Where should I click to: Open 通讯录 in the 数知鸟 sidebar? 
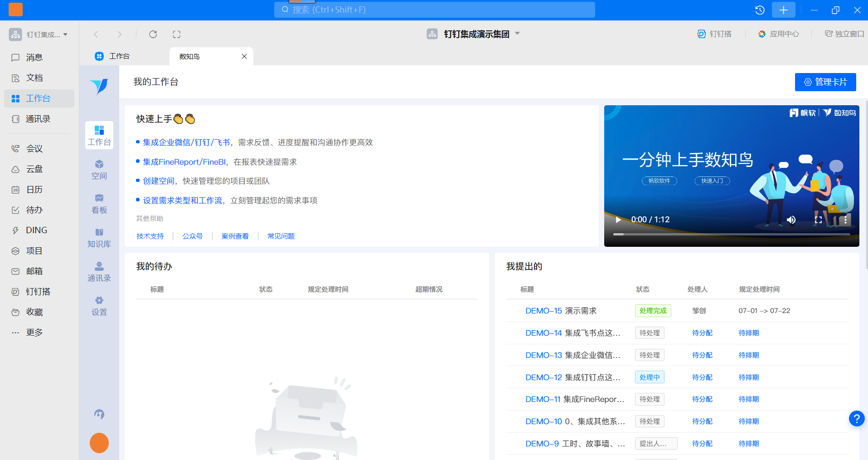(99, 272)
